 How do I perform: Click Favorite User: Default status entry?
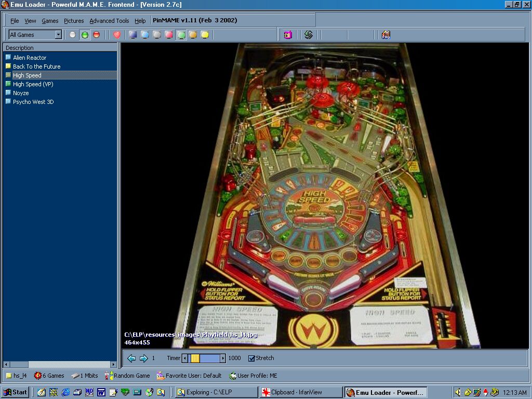[189, 376]
